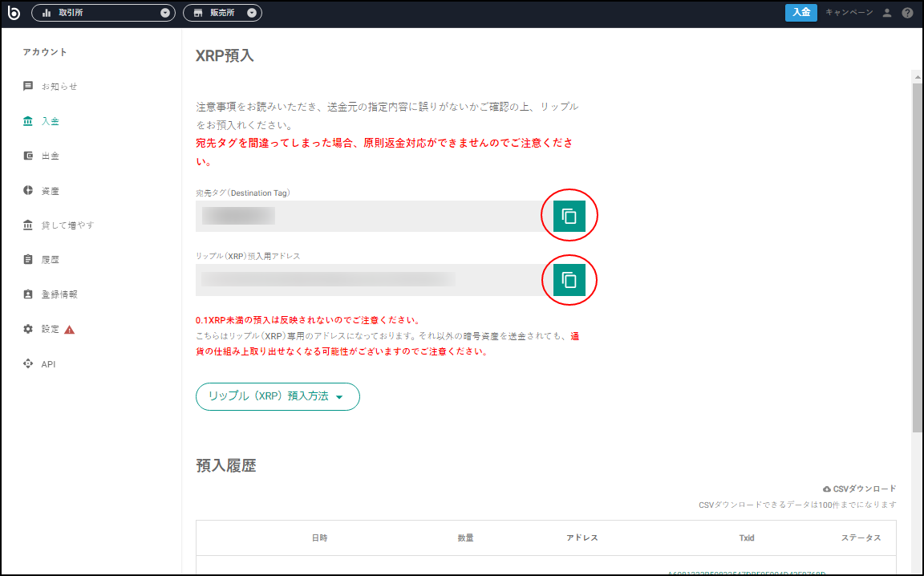Open 登録情報 in the sidebar
The width and height of the screenshot is (924, 576).
point(59,294)
